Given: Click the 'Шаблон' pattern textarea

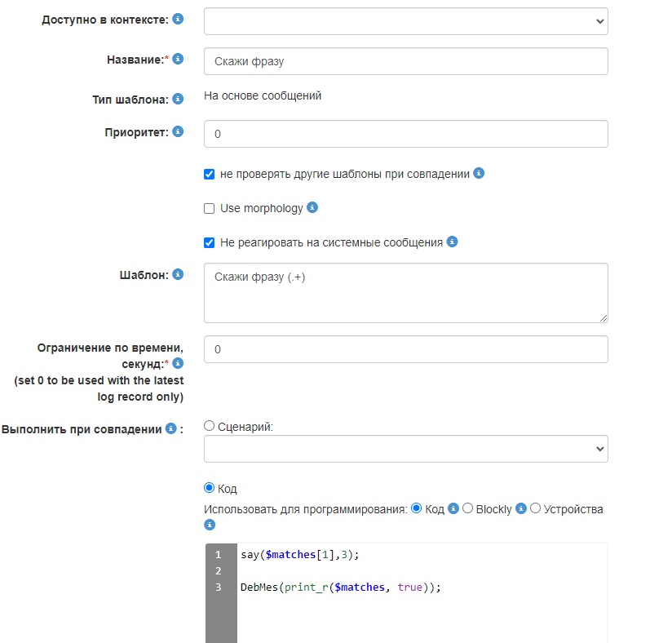Looking at the screenshot, I should tap(405, 292).
